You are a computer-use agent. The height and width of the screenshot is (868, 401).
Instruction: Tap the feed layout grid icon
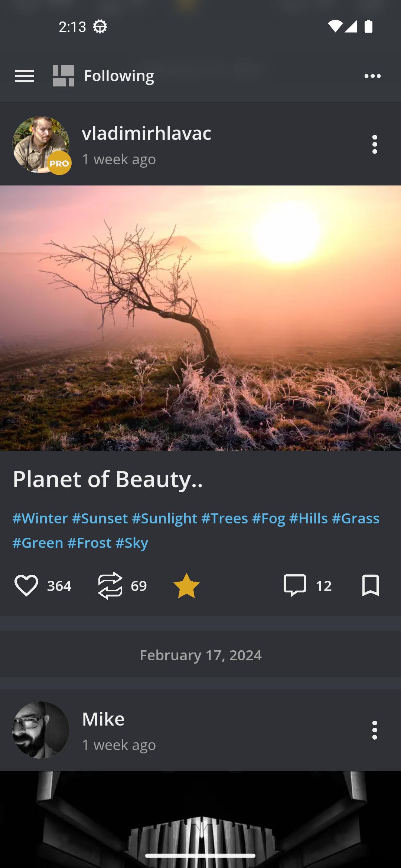click(63, 76)
